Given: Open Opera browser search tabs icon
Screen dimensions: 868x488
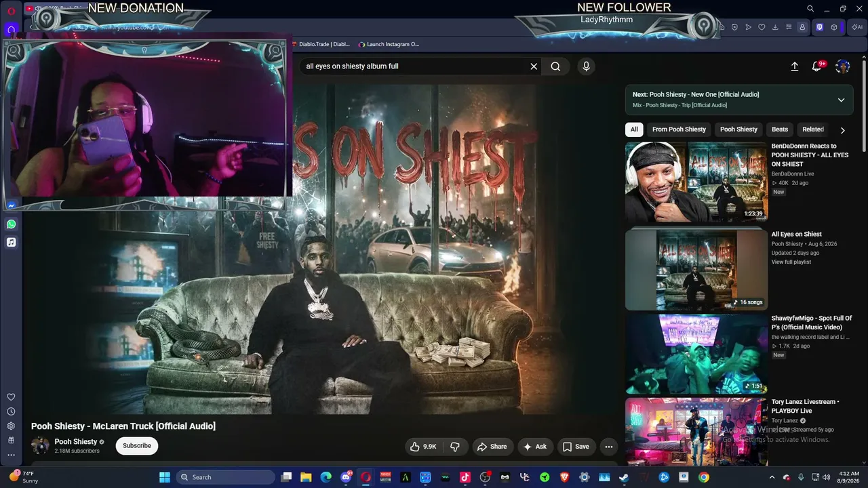Looking at the screenshot, I should 810,9.
